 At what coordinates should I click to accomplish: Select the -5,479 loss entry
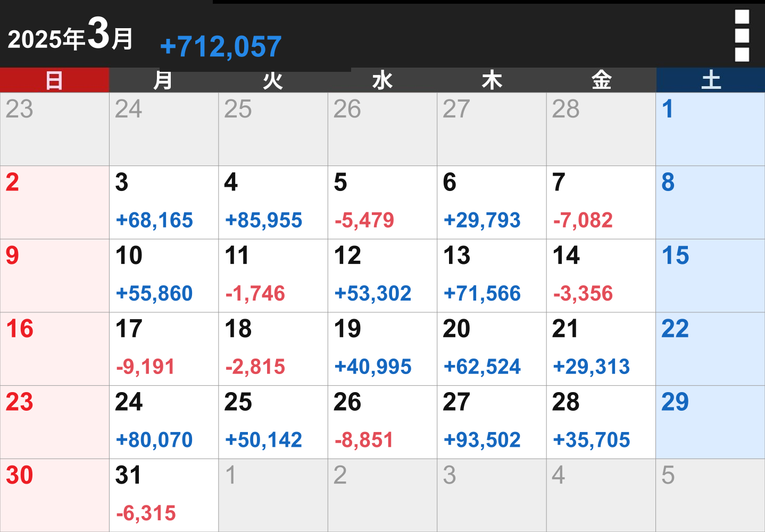364,220
